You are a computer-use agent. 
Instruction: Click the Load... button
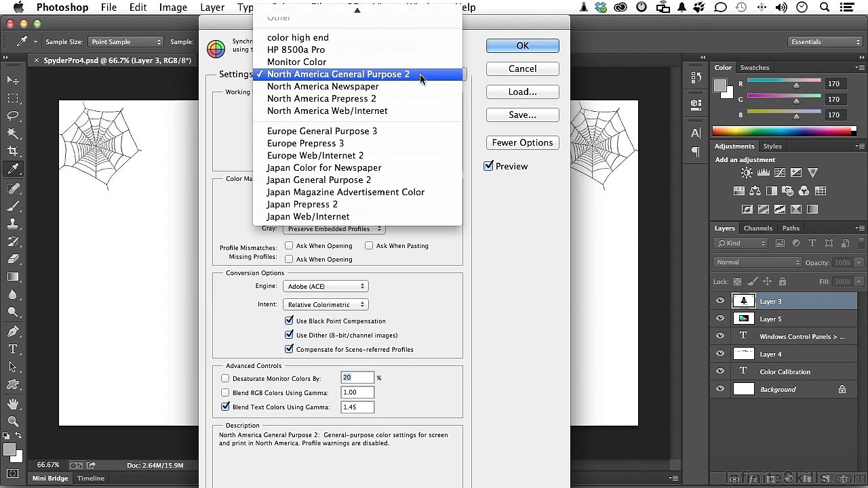pyautogui.click(x=523, y=91)
